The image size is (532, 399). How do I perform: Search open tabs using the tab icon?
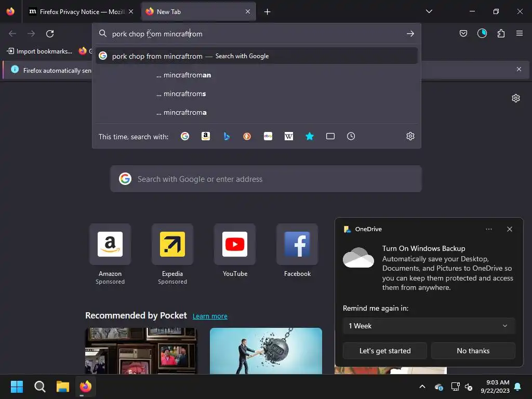[x=330, y=137]
